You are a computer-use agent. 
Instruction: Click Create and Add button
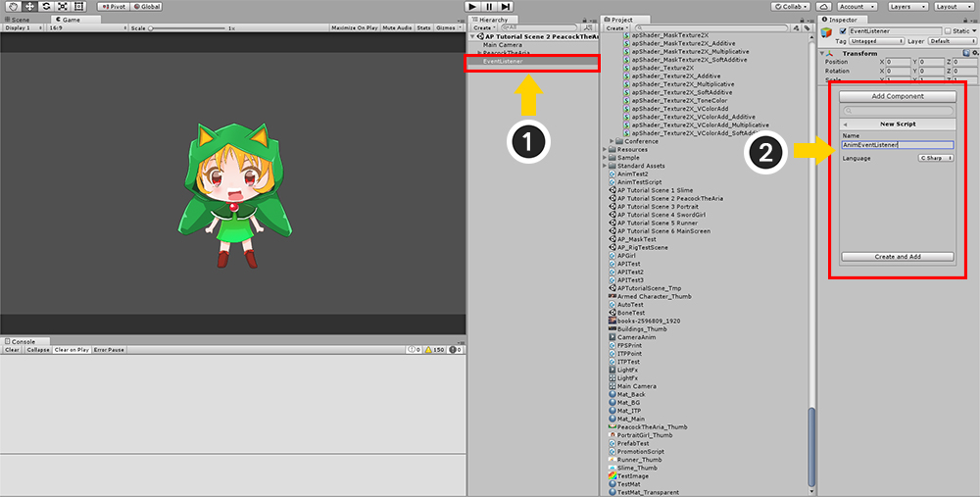coord(898,257)
